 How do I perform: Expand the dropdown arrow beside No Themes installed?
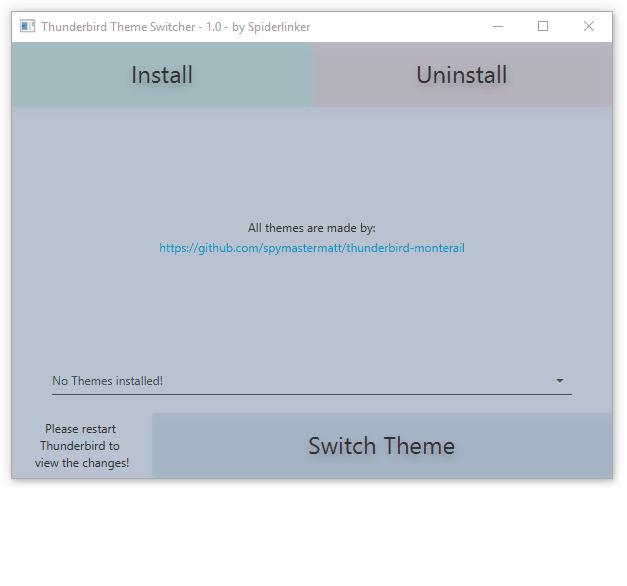(560, 381)
